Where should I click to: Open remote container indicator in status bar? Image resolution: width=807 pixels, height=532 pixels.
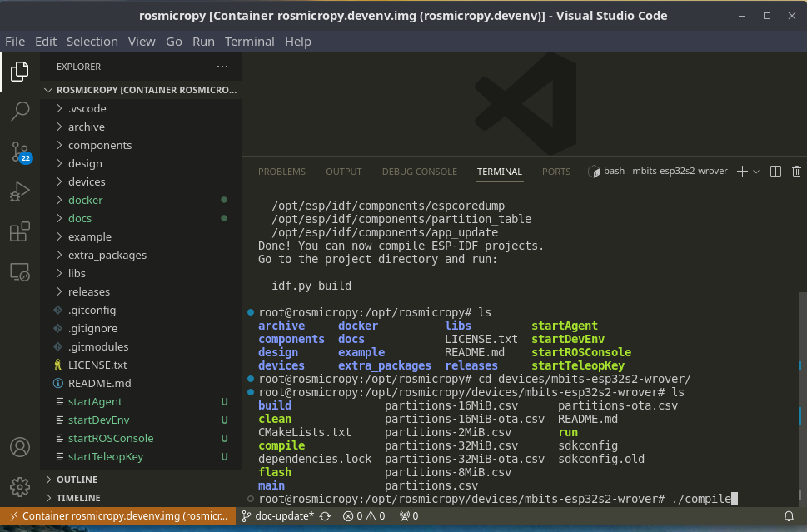click(118, 515)
